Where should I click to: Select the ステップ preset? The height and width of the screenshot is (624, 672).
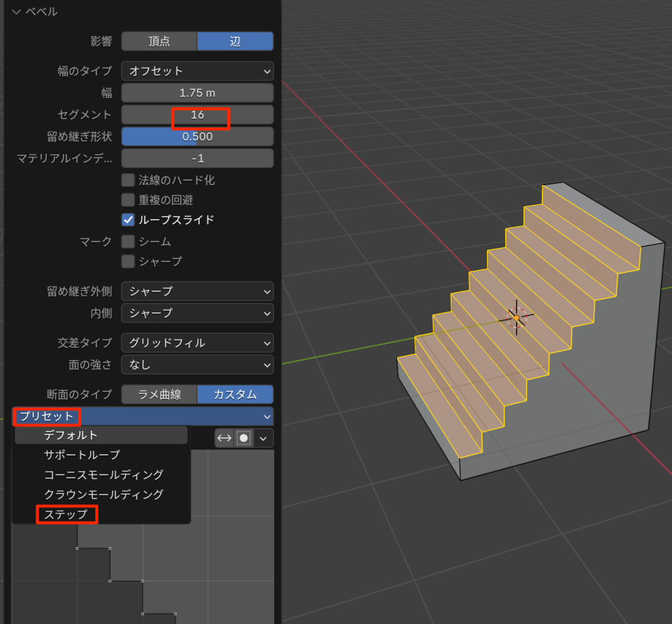(66, 514)
